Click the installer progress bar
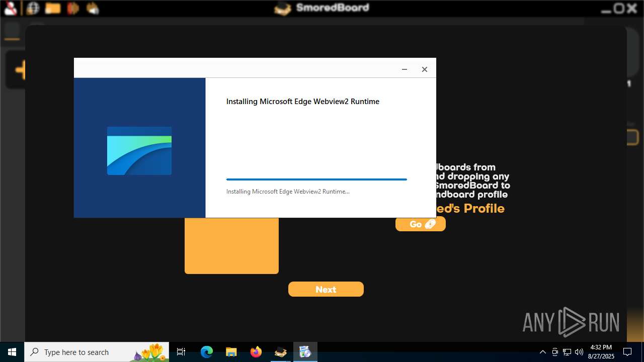This screenshot has width=644, height=362. pos(316,179)
